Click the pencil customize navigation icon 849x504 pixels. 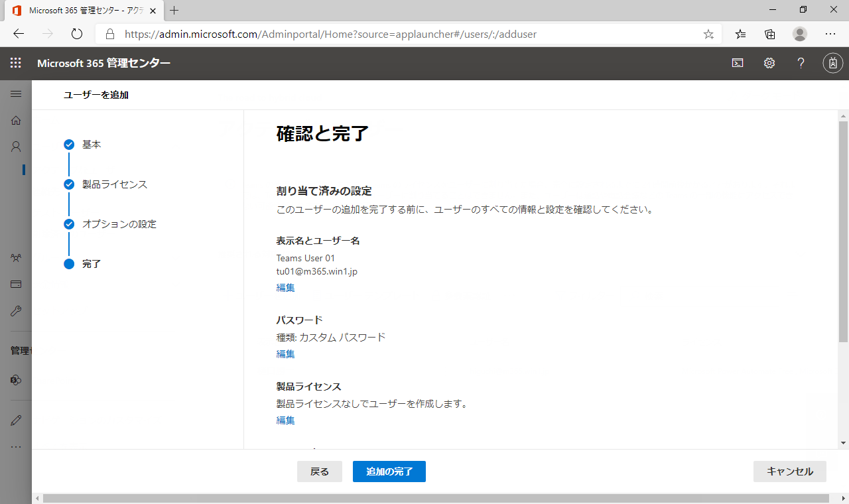16,420
